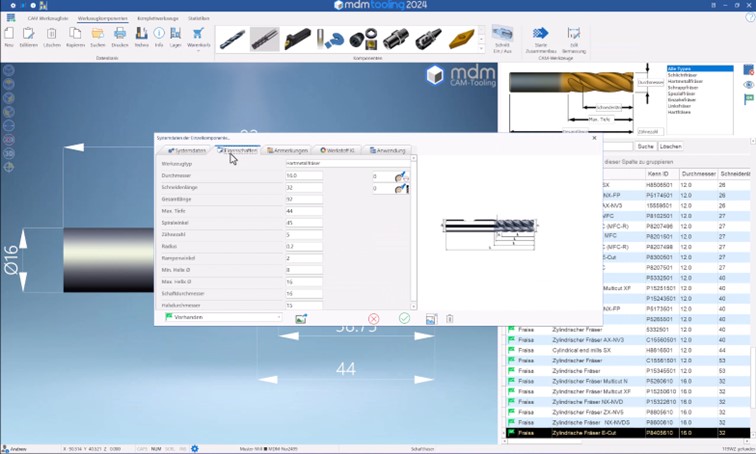
Task: Expand the Warenkorb dropdown arrow
Action: coord(198,50)
